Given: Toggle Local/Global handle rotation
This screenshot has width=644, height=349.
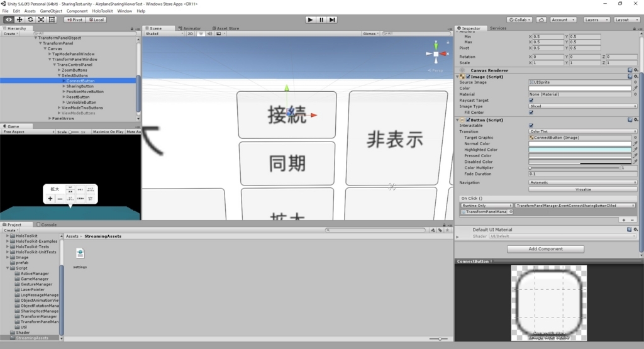Looking at the screenshot, I should tap(96, 19).
